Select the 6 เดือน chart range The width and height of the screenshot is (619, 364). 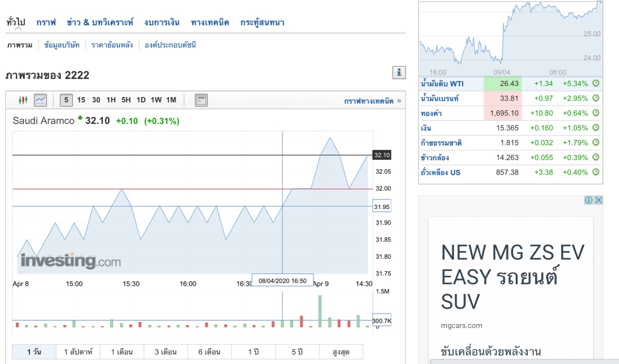coord(210,352)
